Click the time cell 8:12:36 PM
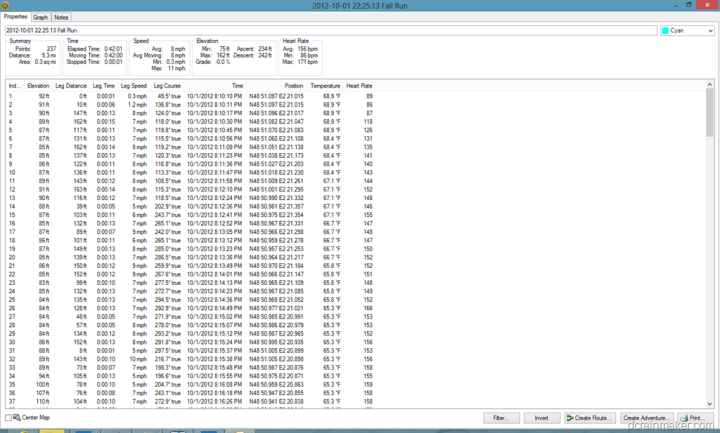Image resolution: width=720 pixels, height=433 pixels. pyautogui.click(x=214, y=207)
